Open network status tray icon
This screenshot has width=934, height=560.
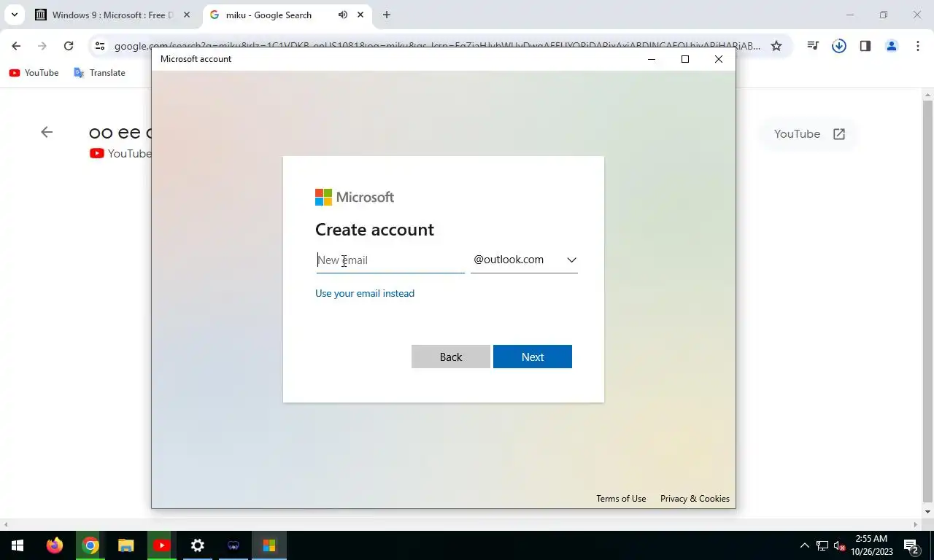[822, 545]
